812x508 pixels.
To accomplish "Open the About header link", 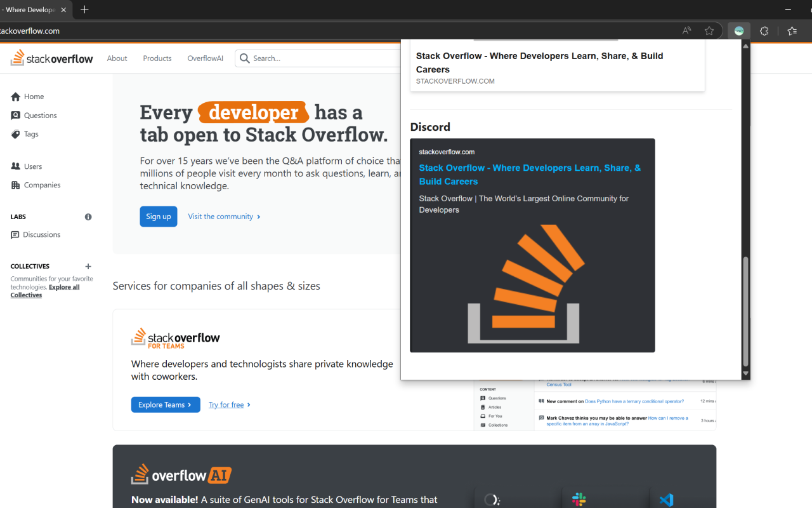I will (x=117, y=58).
